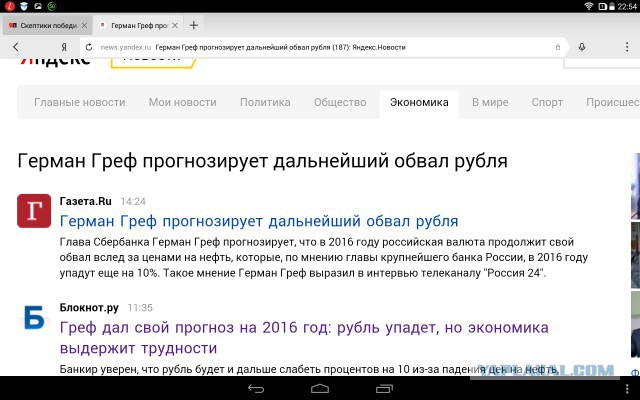The height and width of the screenshot is (400, 640).
Task: Tap the red notification icon in status bar
Action: point(10,6)
